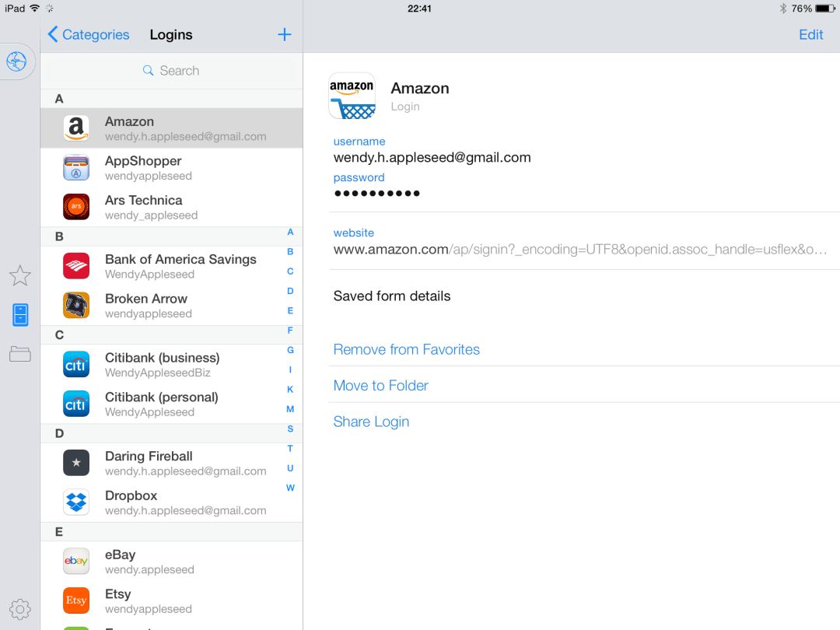The width and height of the screenshot is (840, 630).
Task: Tap the username wendy.h.appleseed@gmail.com
Action: (432, 157)
